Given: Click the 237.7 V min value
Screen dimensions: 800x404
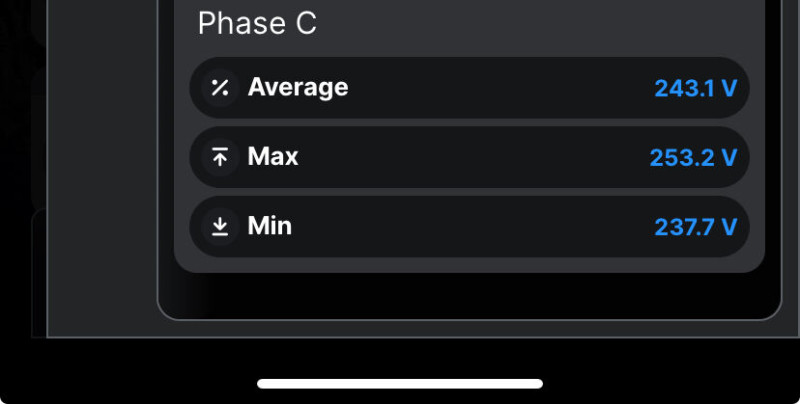Looking at the screenshot, I should 695,227.
